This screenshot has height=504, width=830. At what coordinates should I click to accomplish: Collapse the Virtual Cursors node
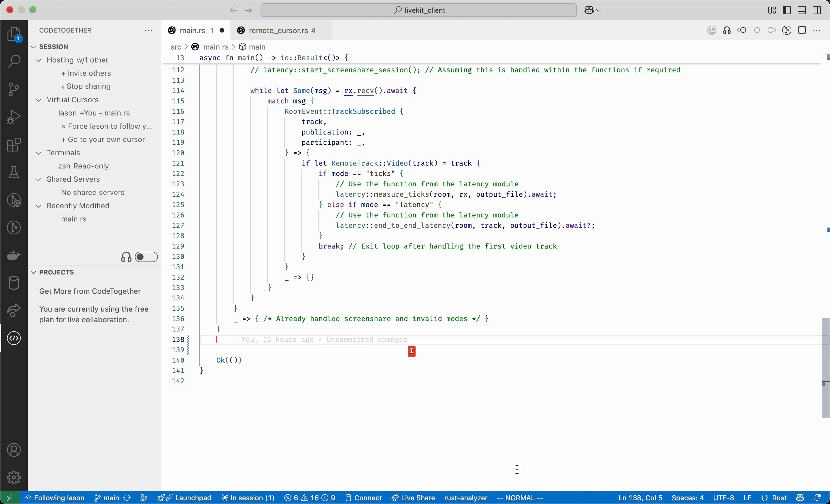(39, 100)
